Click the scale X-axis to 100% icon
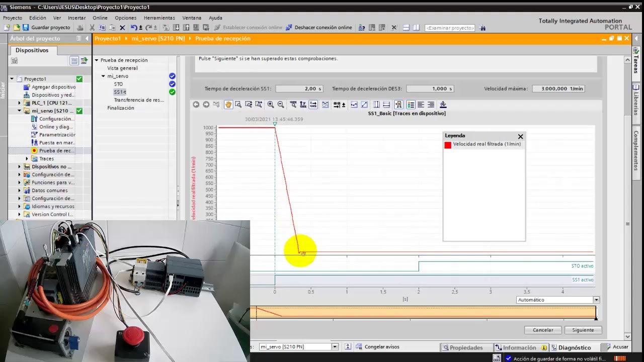 (313, 105)
